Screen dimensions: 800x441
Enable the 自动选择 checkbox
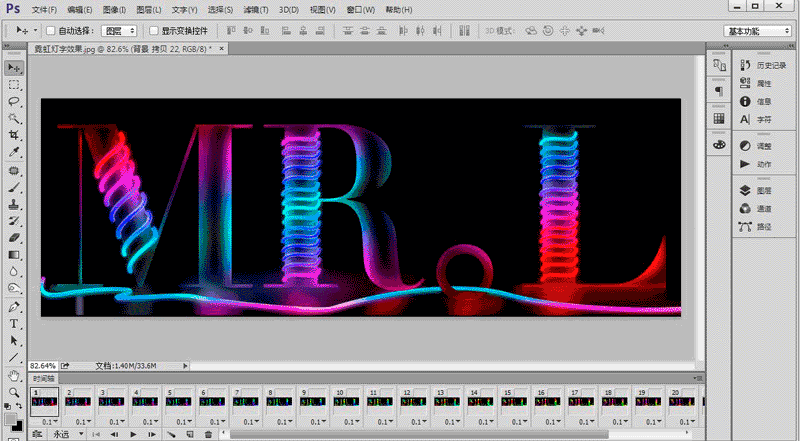point(51,31)
